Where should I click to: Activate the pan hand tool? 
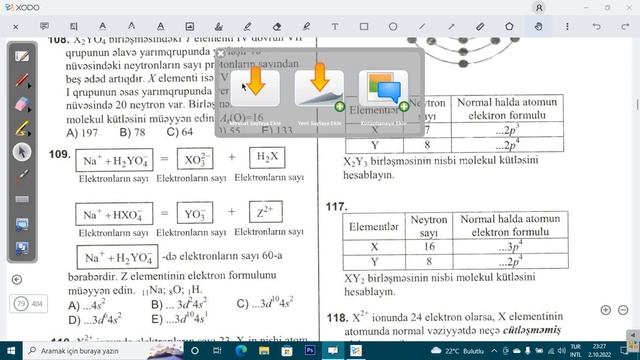538,27
